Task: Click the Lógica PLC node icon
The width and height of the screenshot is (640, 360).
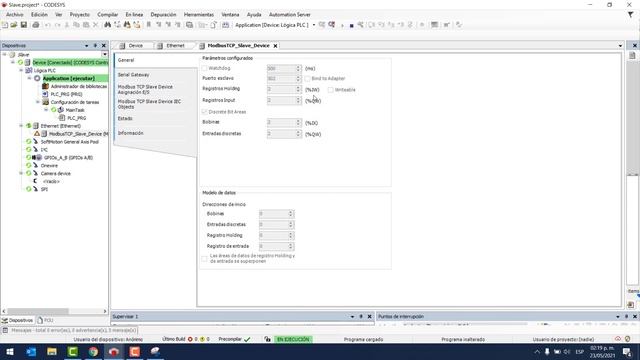Action: coord(29,71)
